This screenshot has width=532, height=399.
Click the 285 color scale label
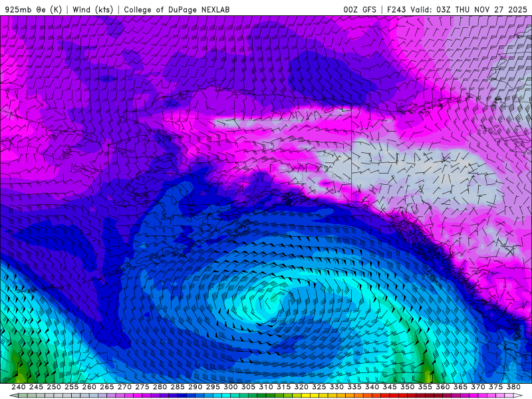click(x=178, y=387)
